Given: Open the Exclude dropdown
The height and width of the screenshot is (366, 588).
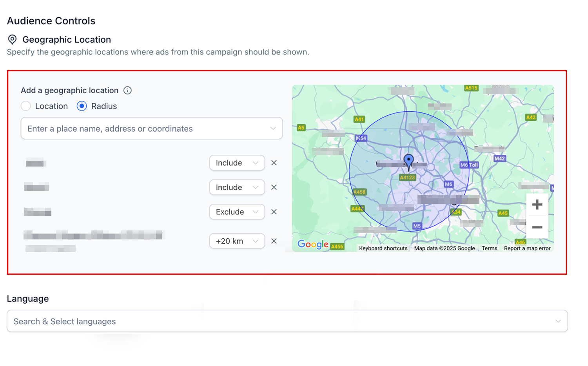Looking at the screenshot, I should 237,212.
